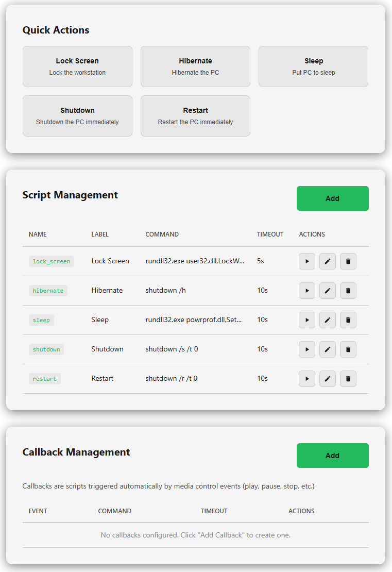This screenshot has width=392, height=572.
Task: Delete the restart script
Action: pos(348,379)
